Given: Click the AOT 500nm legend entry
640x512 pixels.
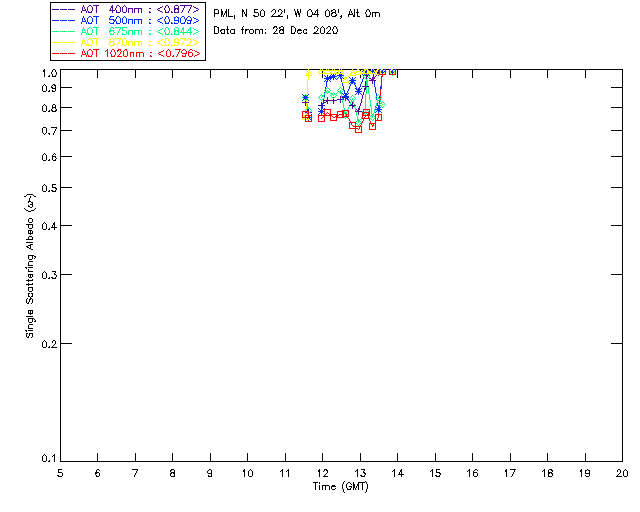Looking at the screenshot, I should point(126,20).
